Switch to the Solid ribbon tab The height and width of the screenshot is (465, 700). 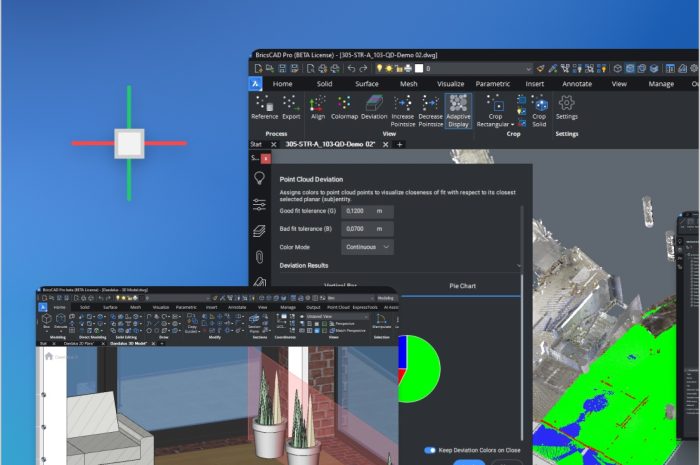pos(324,84)
